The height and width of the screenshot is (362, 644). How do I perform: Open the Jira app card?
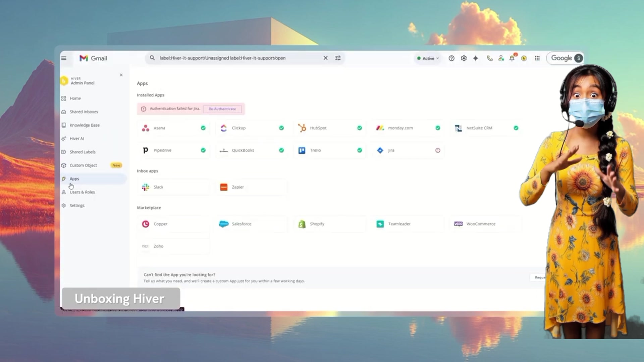[x=408, y=150]
